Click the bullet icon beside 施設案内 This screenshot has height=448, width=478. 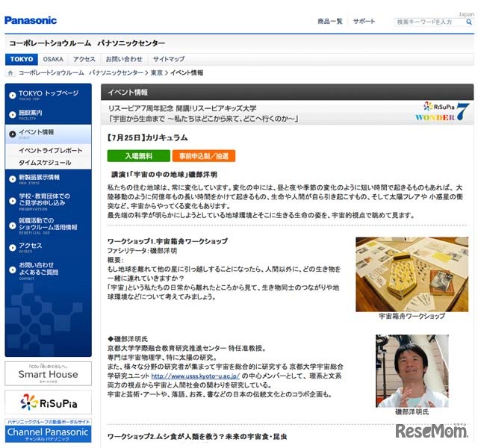click(13, 114)
